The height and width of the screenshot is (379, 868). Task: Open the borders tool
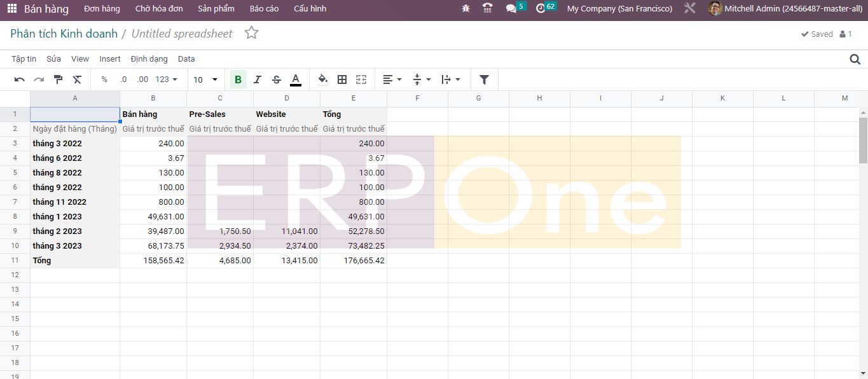342,79
